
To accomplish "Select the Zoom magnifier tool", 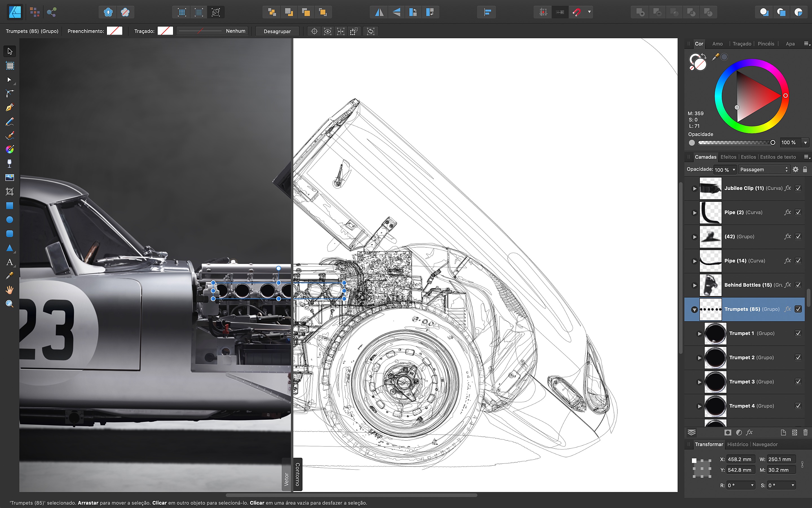I will [10, 304].
